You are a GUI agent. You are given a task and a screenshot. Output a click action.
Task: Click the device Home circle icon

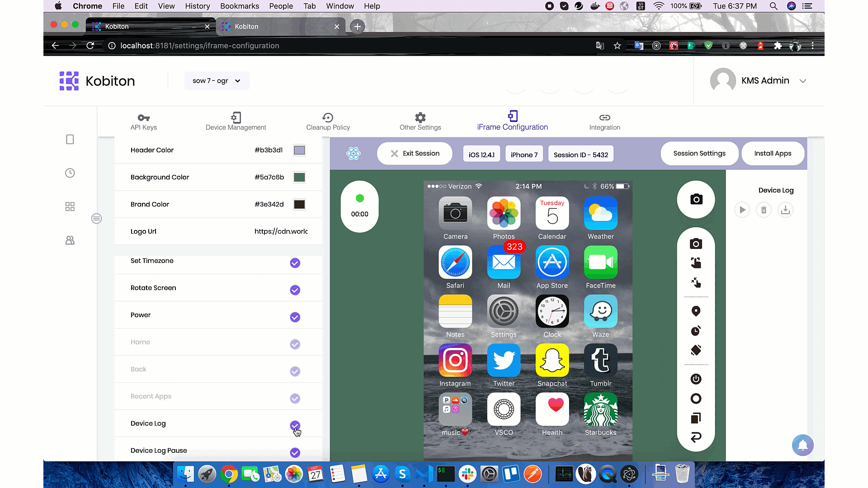[696, 399]
